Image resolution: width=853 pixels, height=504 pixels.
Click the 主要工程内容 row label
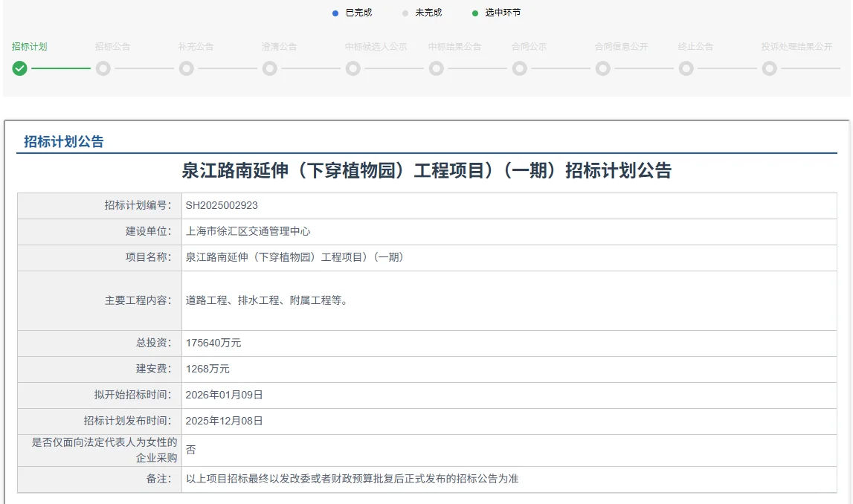coord(138,300)
